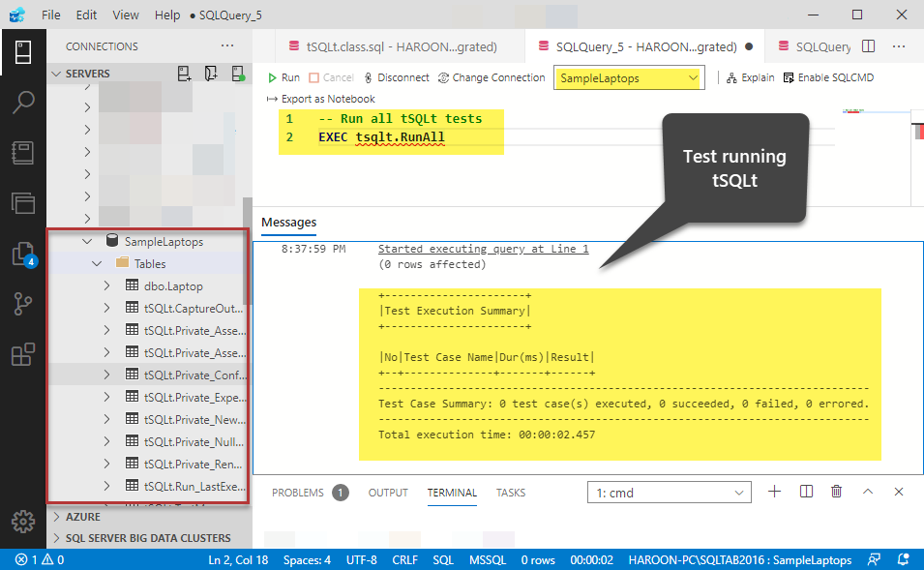This screenshot has width=924, height=570.
Task: Open the File menu
Action: [50, 15]
